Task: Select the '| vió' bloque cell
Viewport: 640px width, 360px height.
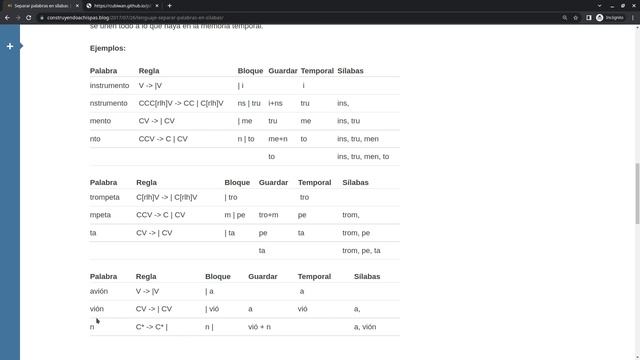Action: pos(212,309)
